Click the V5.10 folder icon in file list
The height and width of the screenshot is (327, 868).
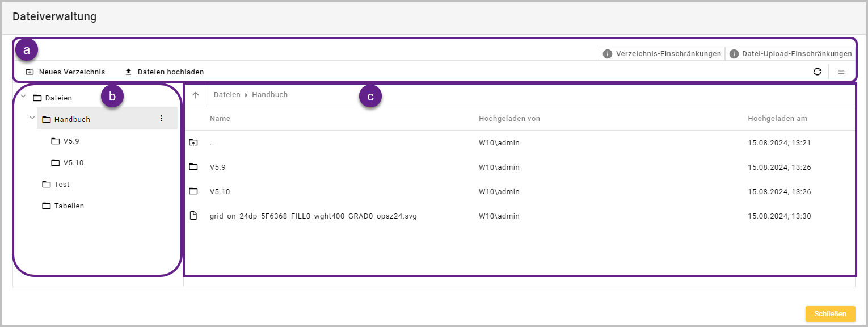pyautogui.click(x=193, y=191)
